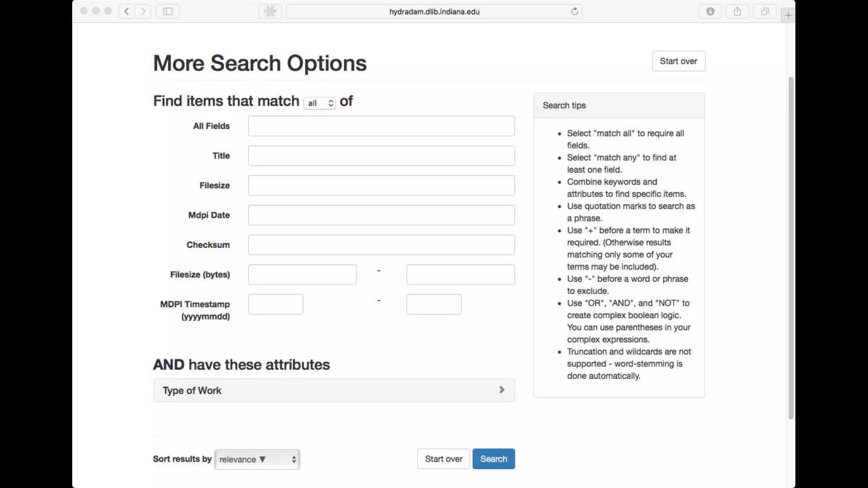
Task: Reload the page with the refresh icon
Action: [x=574, y=11]
